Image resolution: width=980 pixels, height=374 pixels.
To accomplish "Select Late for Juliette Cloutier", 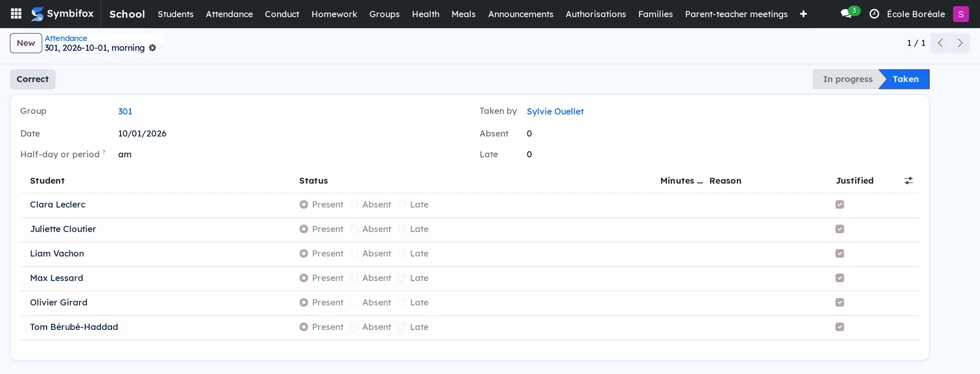I will pyautogui.click(x=402, y=229).
